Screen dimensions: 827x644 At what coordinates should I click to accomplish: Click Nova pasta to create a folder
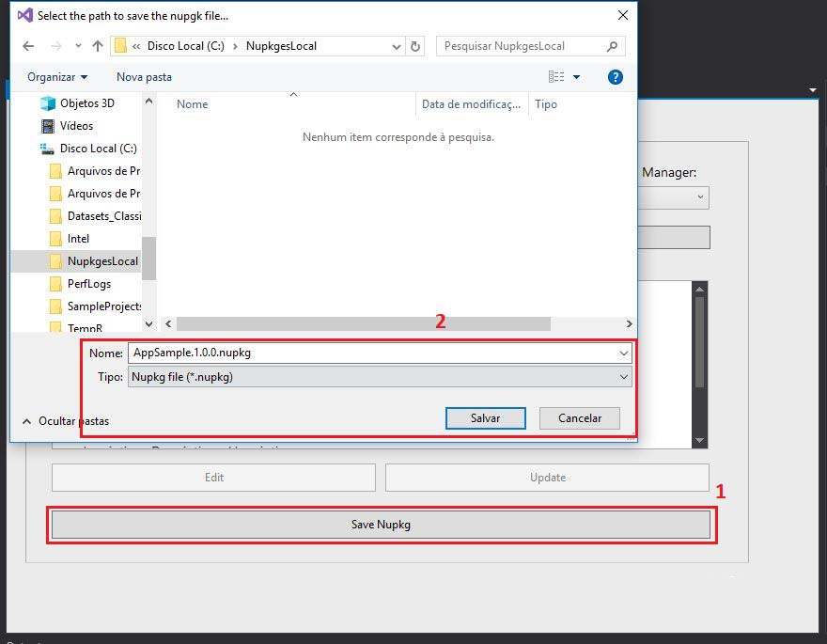[x=143, y=77]
